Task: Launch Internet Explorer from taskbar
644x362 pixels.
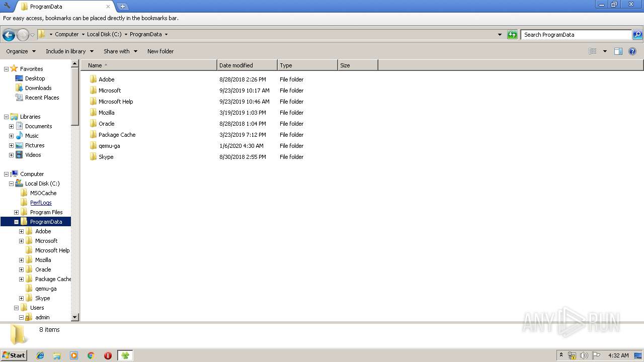Action: click(40, 355)
